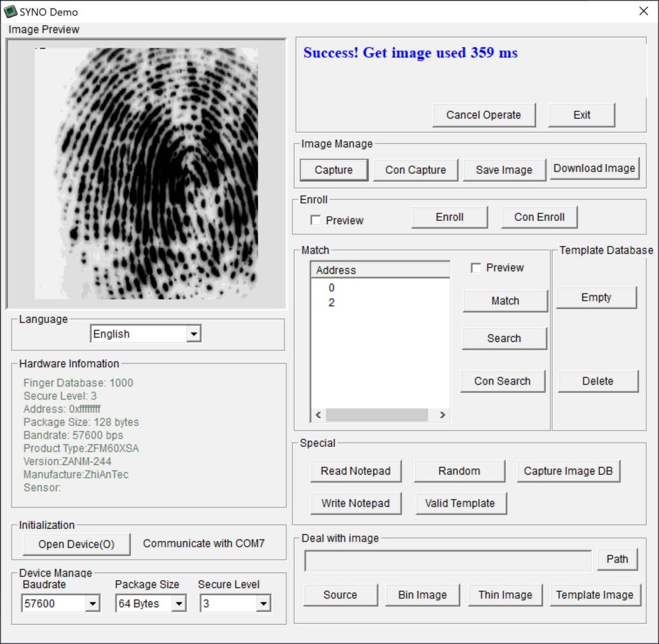Open device via Open Device(O)
This screenshot has width=659, height=644.
coord(75,544)
